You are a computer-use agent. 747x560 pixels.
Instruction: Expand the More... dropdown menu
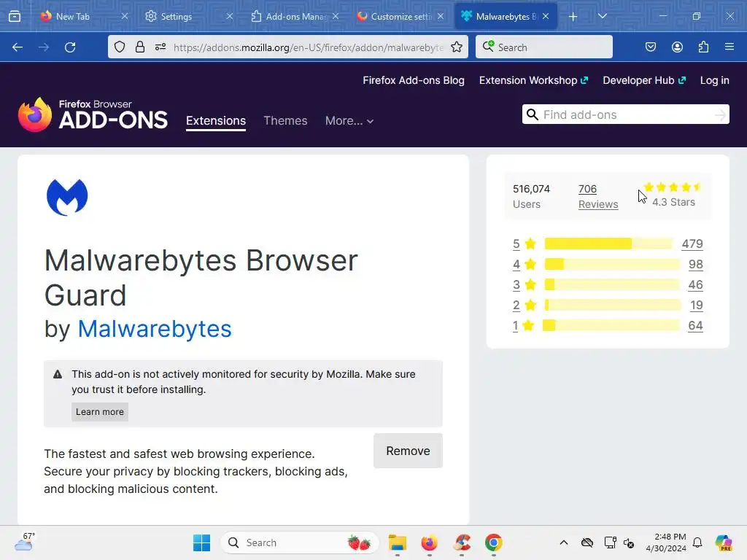pyautogui.click(x=349, y=120)
